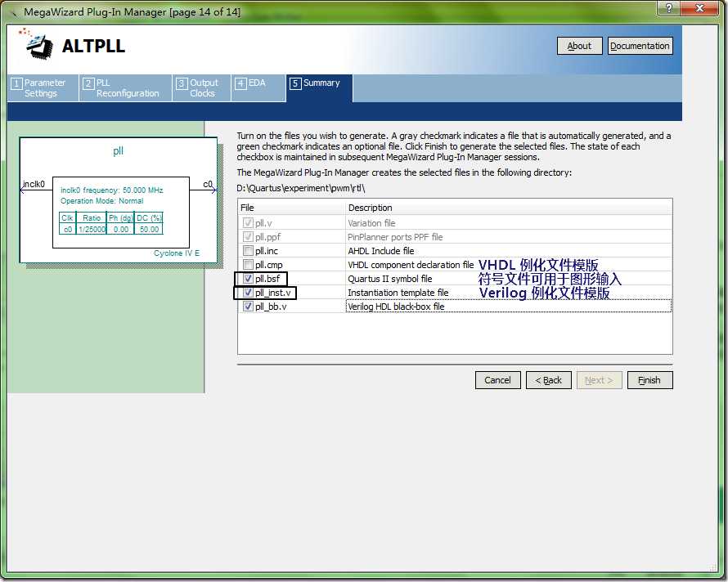Click the 'Cyclone IV E' device label
The height and width of the screenshot is (582, 728).
coord(177,253)
